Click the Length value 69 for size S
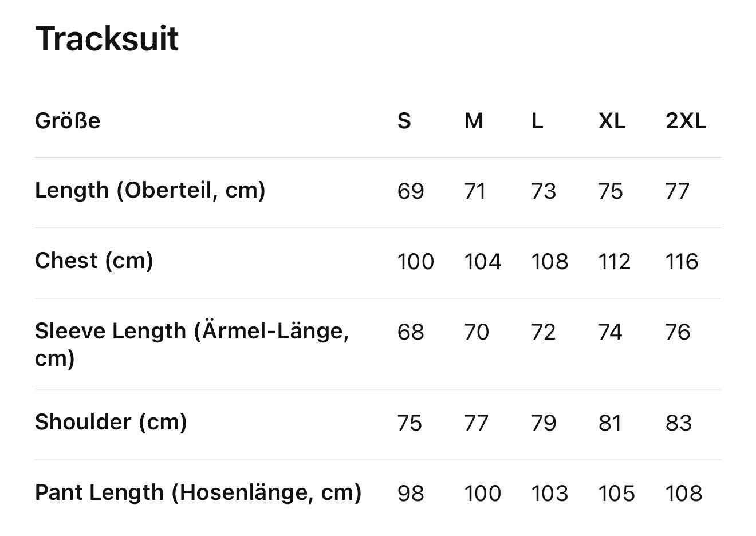 pyautogui.click(x=411, y=191)
